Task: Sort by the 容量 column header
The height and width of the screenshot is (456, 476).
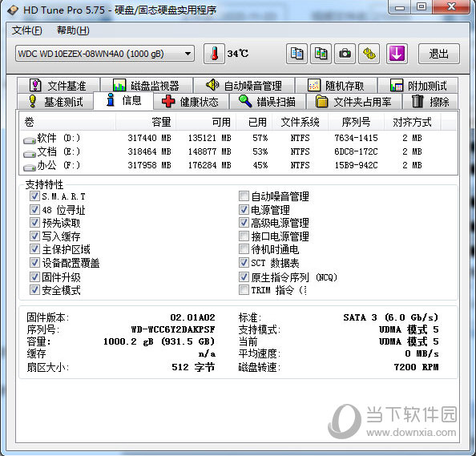Action: coord(145,122)
